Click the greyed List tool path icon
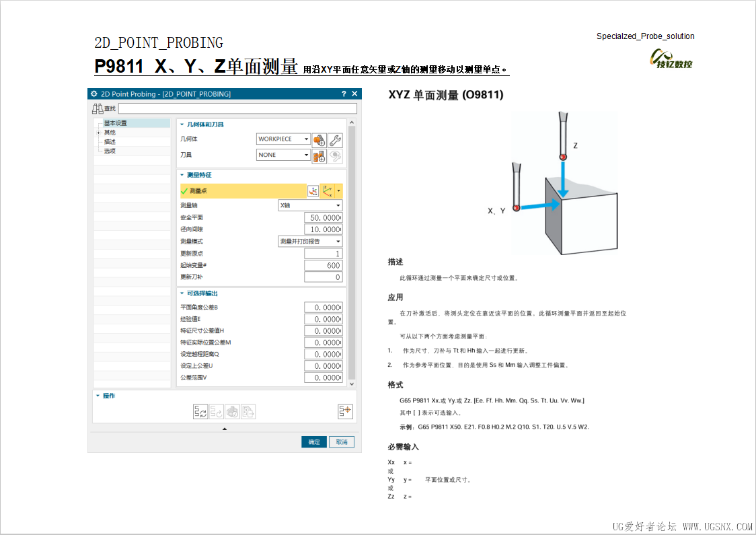Viewport: 756px width, 535px height. pyautogui.click(x=248, y=411)
